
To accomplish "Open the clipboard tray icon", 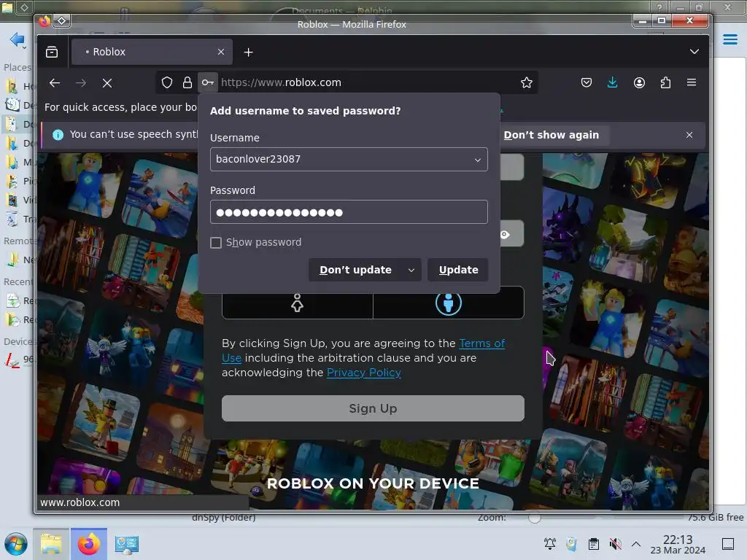I will [x=594, y=543].
